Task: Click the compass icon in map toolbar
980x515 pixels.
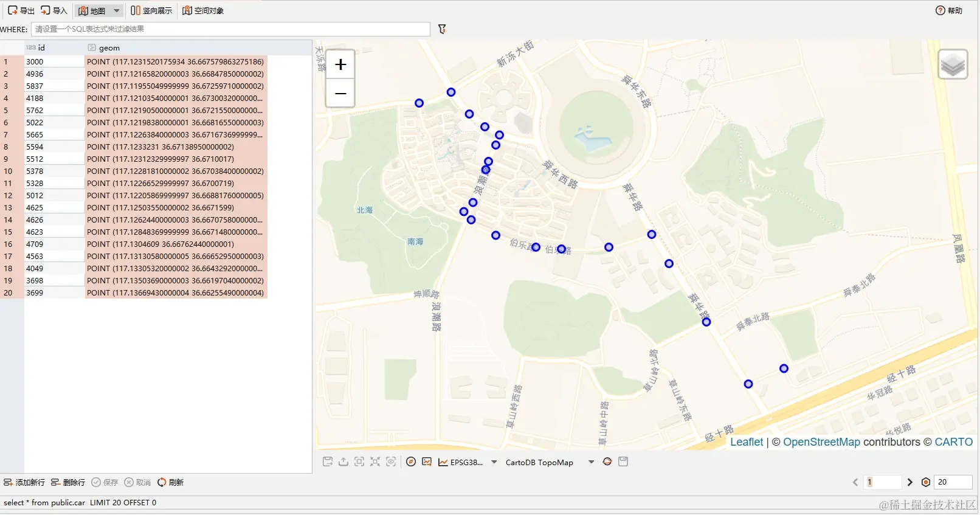Action: coord(411,462)
